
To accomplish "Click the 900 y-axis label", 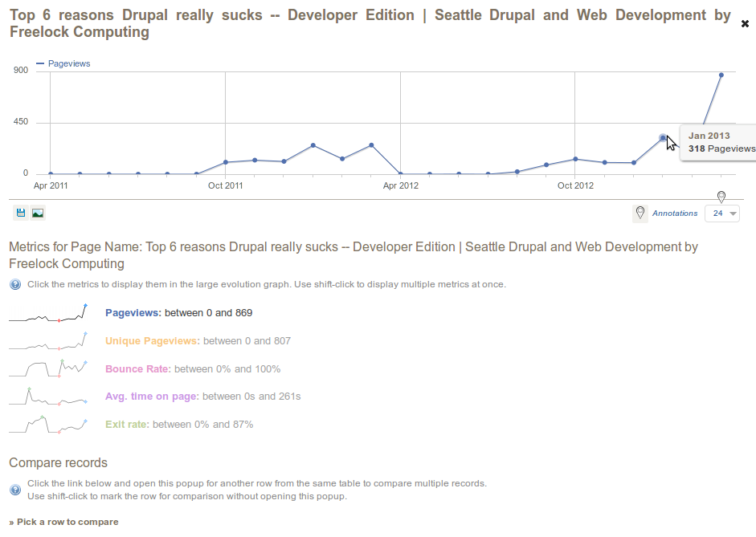I will 21,71.
